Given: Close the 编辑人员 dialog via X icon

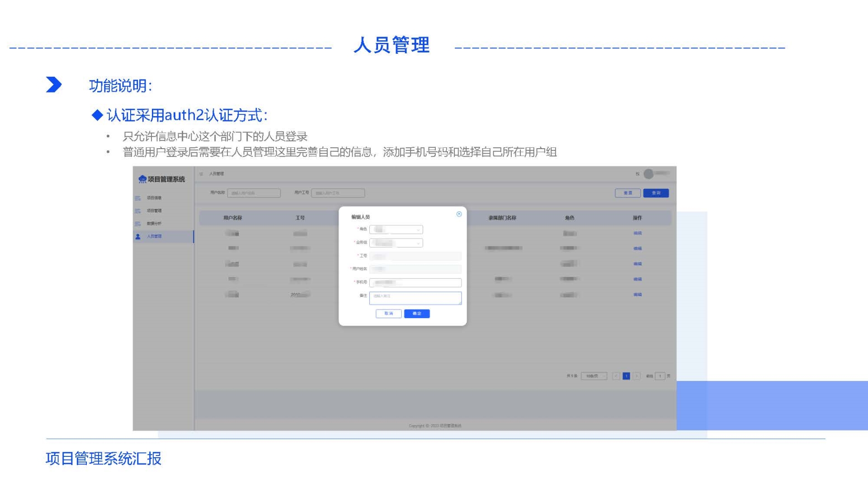Looking at the screenshot, I should 459,214.
